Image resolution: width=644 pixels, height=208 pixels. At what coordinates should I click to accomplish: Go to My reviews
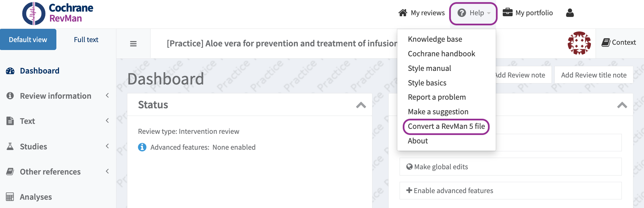[x=421, y=13]
